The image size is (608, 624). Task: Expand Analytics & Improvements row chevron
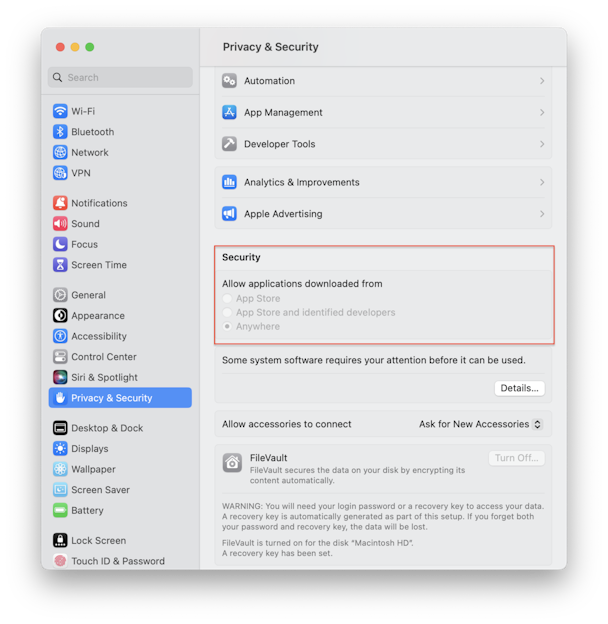point(542,182)
